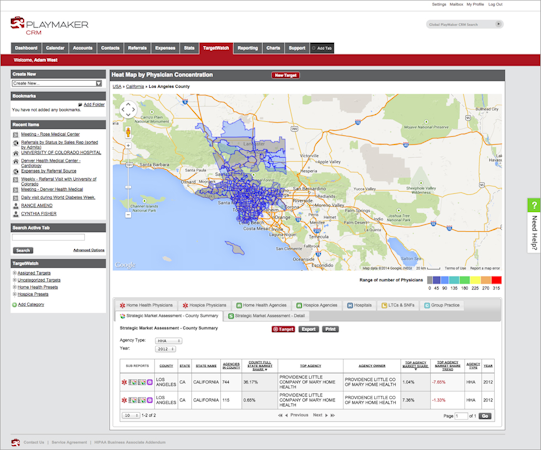The height and width of the screenshot is (450, 541).
Task: Click the red physician sub-report icon in the 115 row
Action: [124, 400]
